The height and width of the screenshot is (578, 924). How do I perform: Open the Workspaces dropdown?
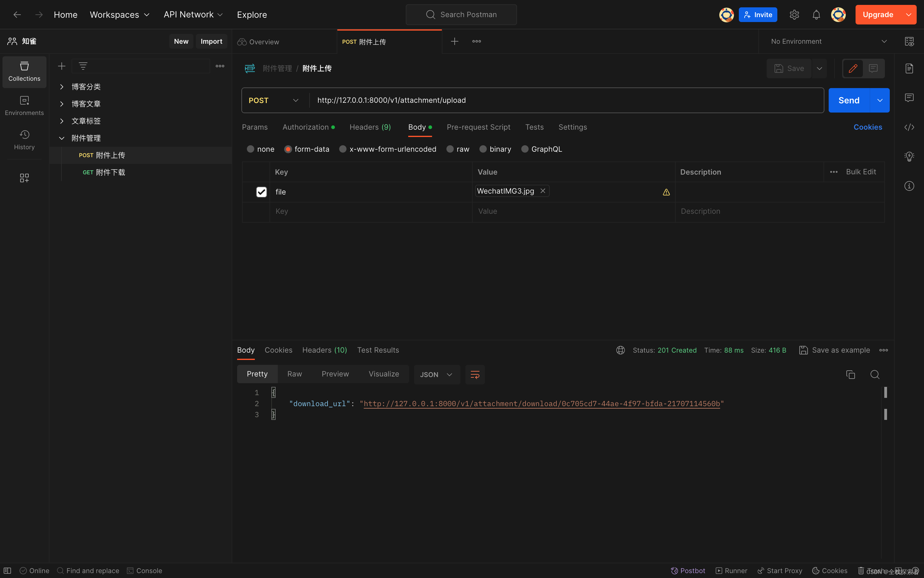point(119,15)
